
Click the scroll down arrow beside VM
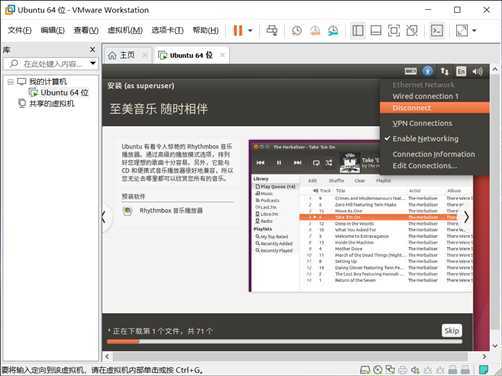pyautogui.click(x=495, y=346)
